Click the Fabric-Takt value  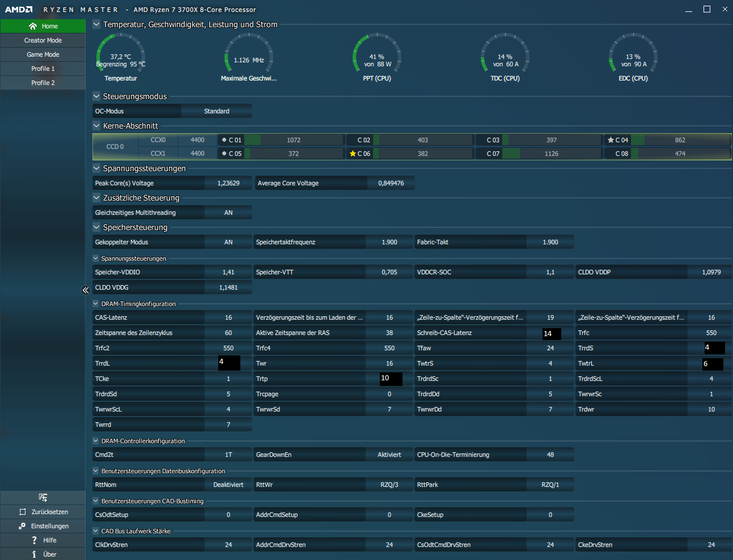(x=550, y=242)
